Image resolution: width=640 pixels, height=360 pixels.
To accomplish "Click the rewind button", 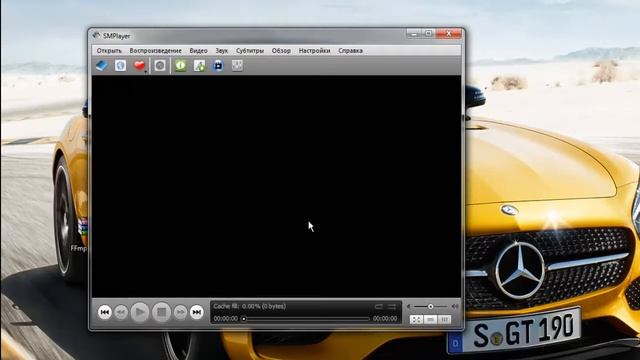I will (121, 312).
